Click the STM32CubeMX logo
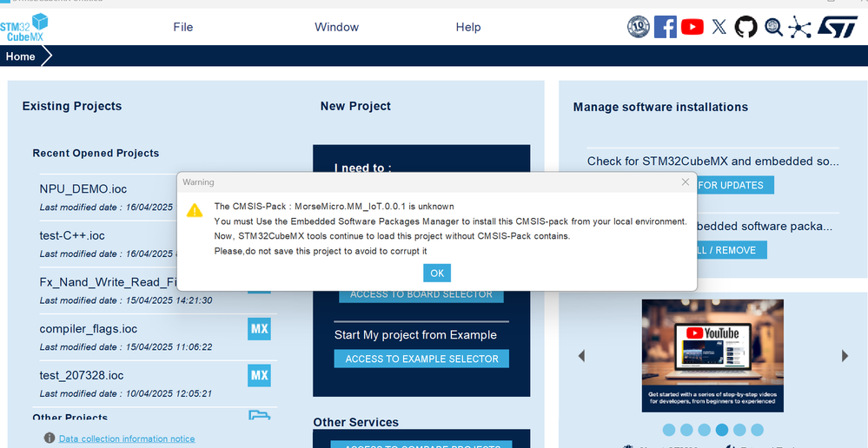Image resolution: width=868 pixels, height=448 pixels. pyautogui.click(x=23, y=27)
